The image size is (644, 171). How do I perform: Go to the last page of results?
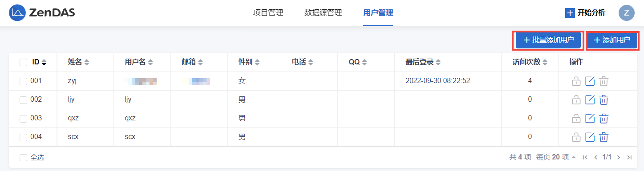pyautogui.click(x=629, y=157)
